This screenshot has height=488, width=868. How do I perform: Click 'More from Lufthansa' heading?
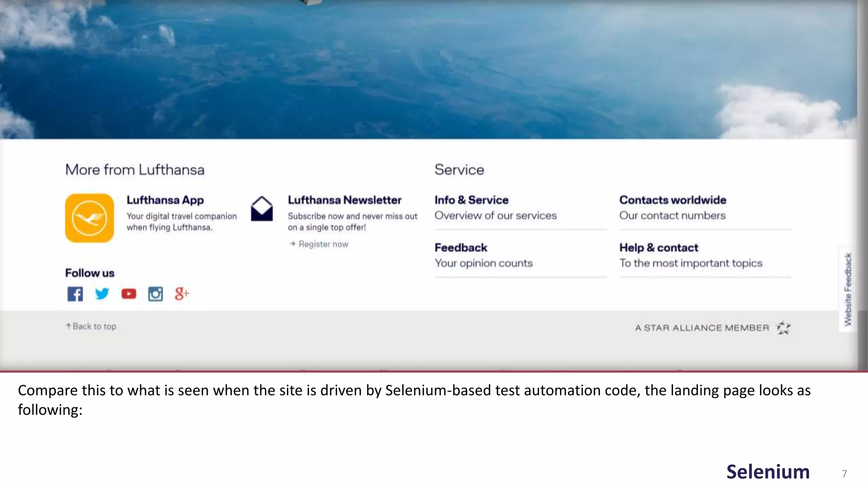coord(135,169)
